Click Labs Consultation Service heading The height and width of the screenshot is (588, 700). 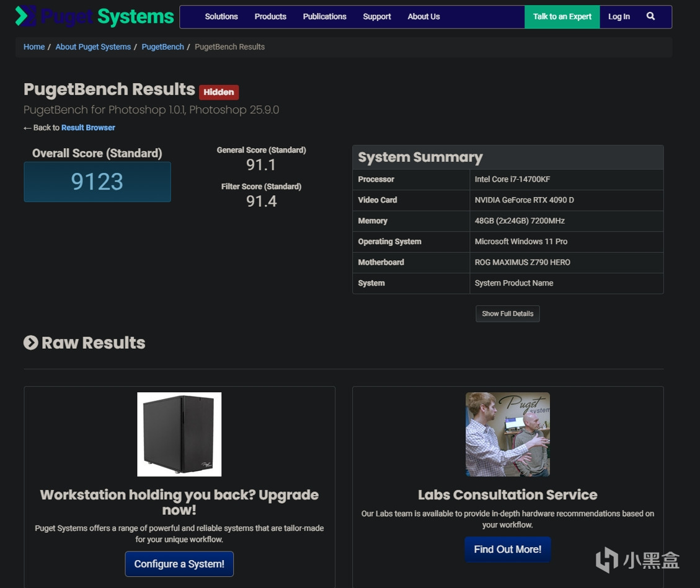click(x=508, y=494)
